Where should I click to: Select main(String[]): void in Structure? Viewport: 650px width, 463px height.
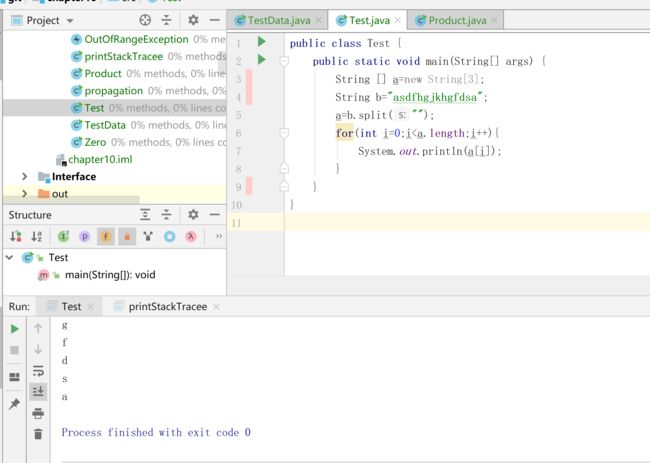coord(110,275)
